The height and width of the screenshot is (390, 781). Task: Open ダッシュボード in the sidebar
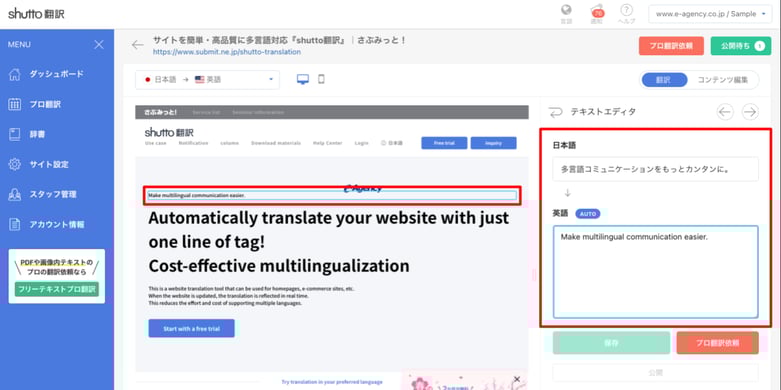point(56,74)
